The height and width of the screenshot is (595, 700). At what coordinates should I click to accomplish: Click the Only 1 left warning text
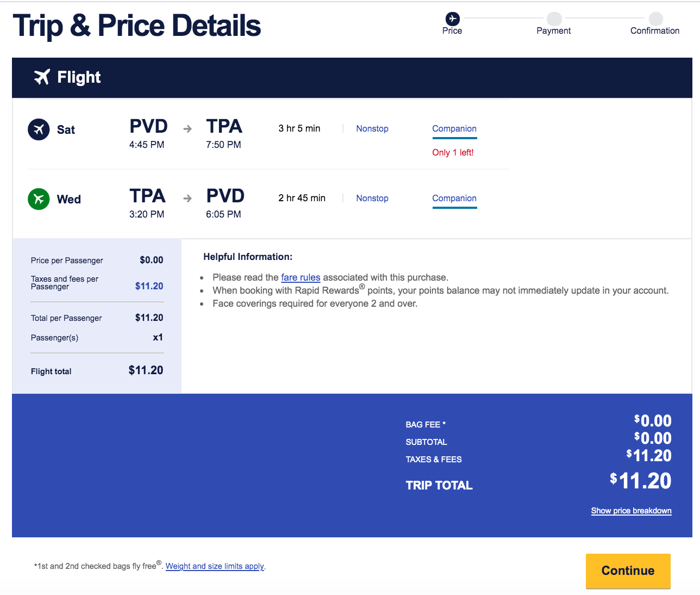(453, 153)
